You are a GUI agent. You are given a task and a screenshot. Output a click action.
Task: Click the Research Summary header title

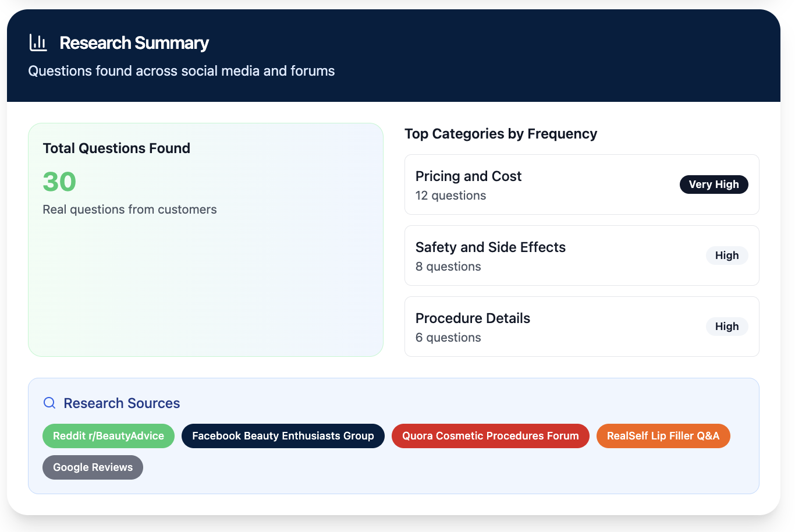133,42
